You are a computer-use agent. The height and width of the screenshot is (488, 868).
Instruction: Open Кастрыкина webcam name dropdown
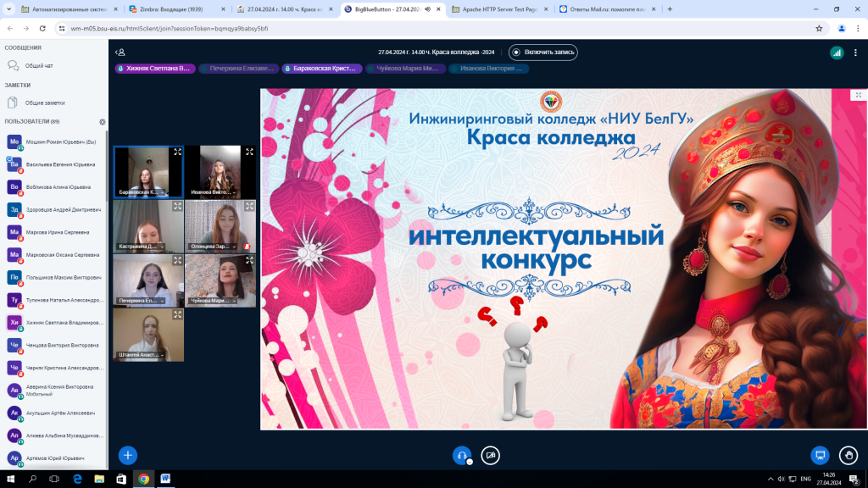click(x=142, y=247)
